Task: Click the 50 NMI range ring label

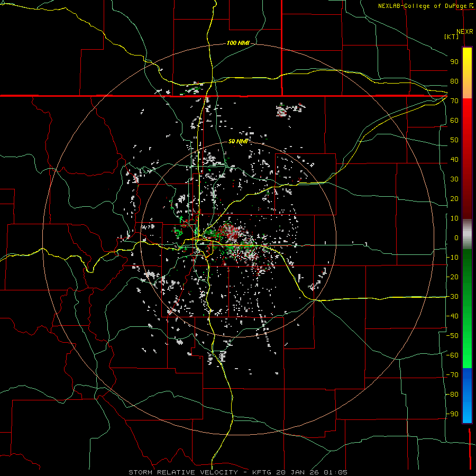Action: pos(238,141)
